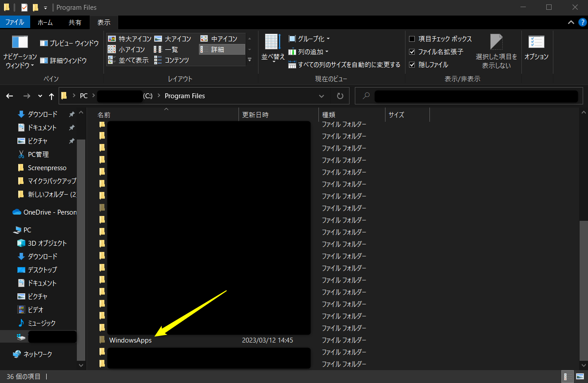
Task: Select the WindowsApps folder in the list
Action: (x=130, y=340)
